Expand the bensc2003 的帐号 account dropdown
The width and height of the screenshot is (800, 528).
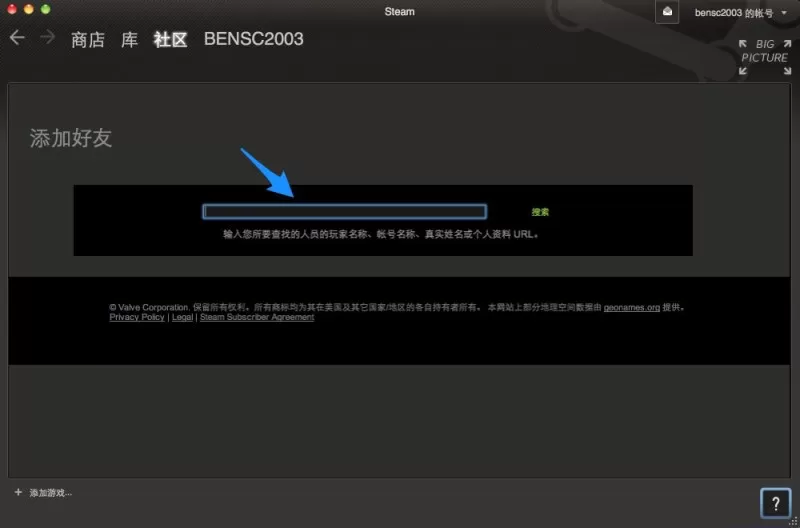741,13
